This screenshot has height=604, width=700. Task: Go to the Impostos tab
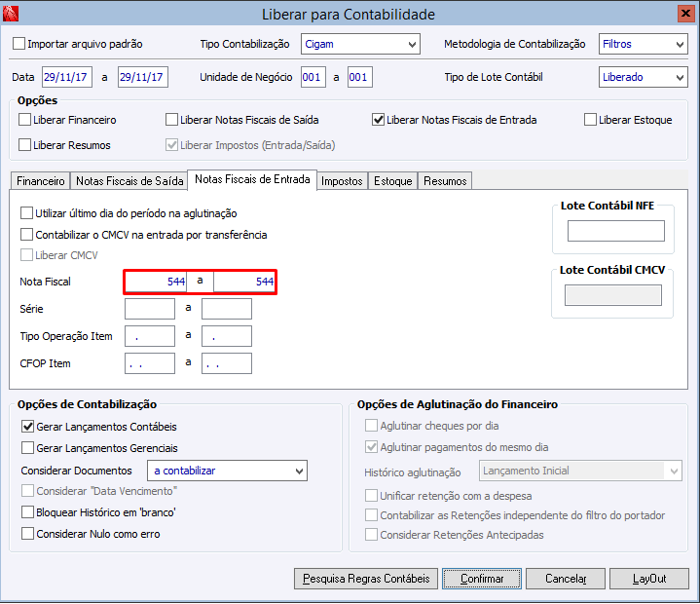tap(342, 181)
